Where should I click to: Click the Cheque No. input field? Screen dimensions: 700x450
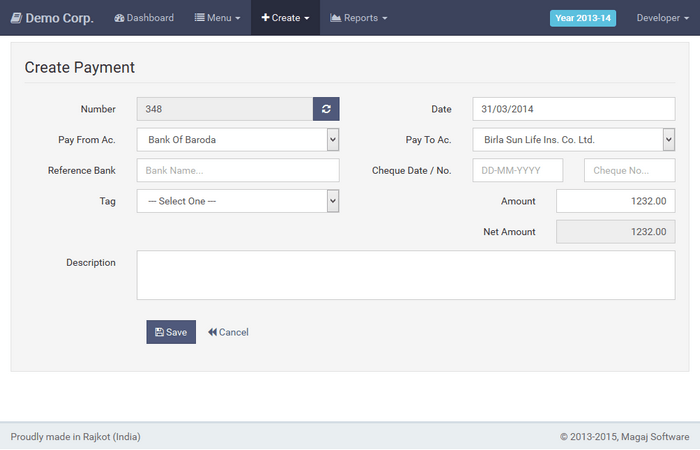point(629,171)
